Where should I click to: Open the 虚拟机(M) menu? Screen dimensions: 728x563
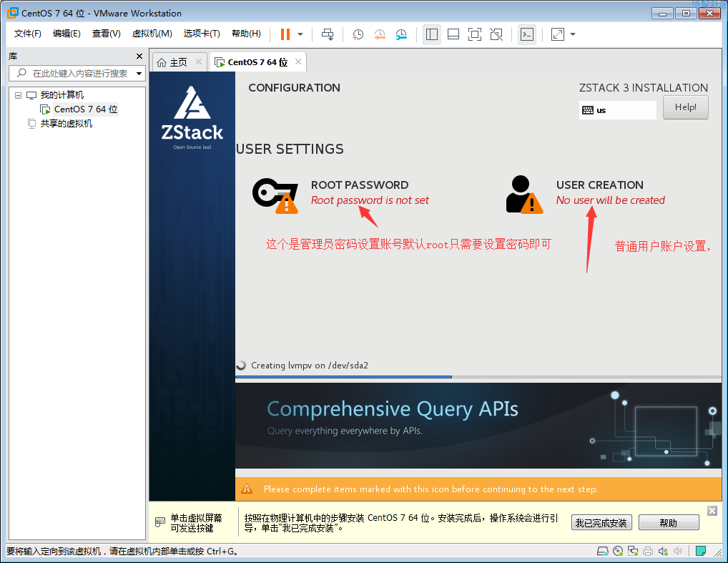[152, 34]
